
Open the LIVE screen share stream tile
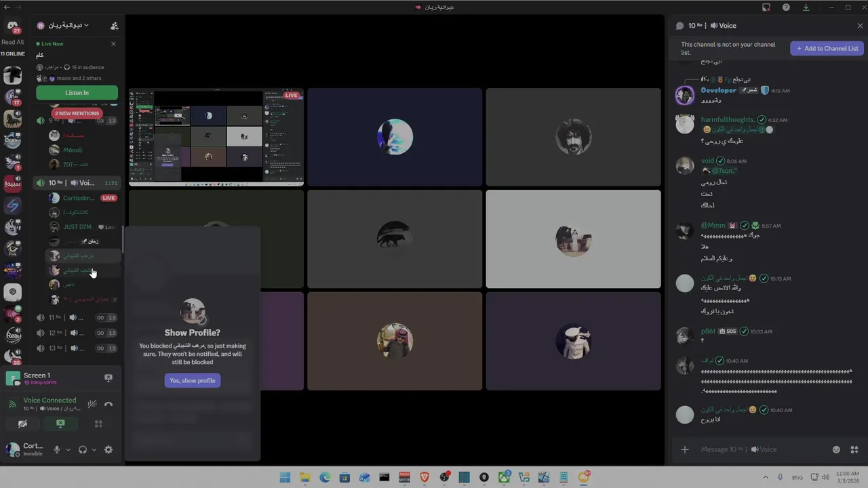point(216,137)
